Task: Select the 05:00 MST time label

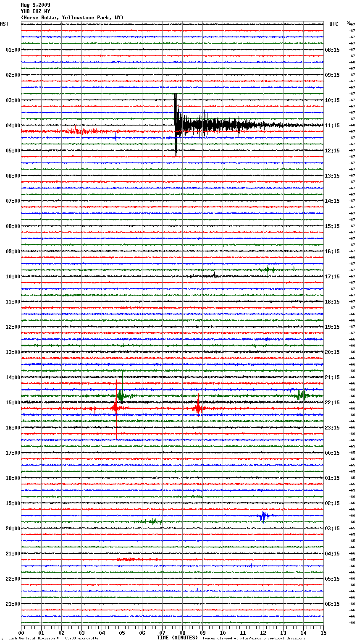Action: pos(13,151)
